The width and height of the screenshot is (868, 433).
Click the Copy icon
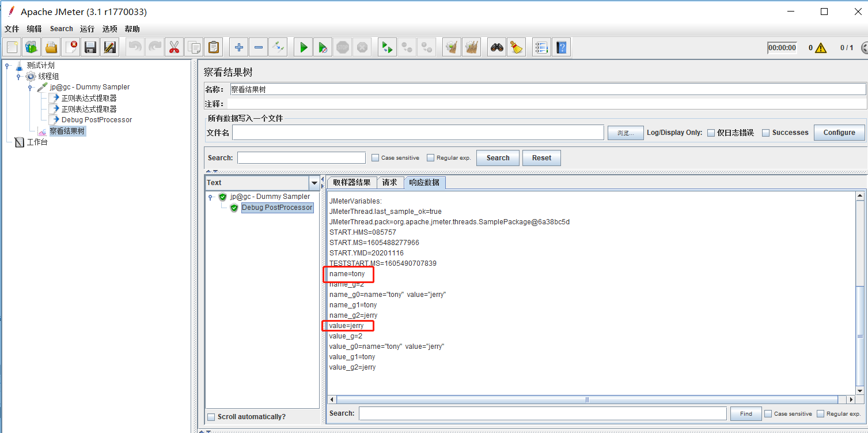coord(195,47)
